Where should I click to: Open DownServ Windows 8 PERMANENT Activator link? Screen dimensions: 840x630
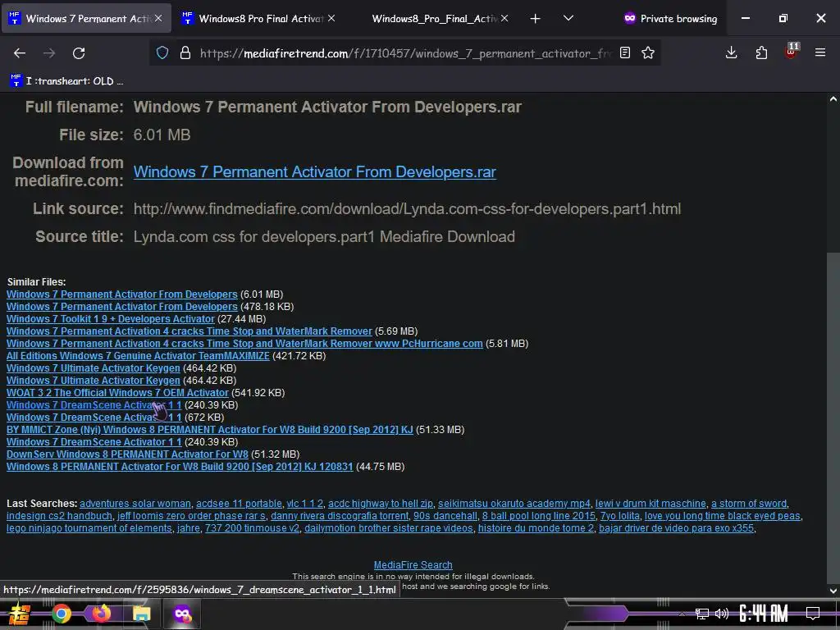(x=127, y=454)
